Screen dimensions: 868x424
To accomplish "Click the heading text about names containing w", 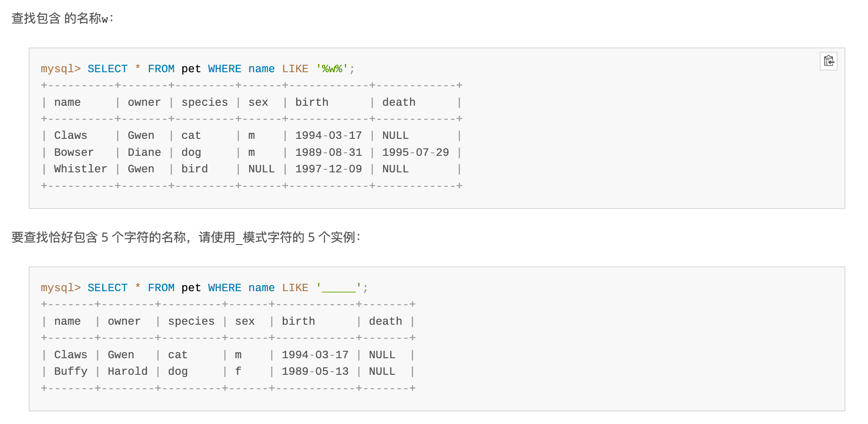I will click(62, 18).
